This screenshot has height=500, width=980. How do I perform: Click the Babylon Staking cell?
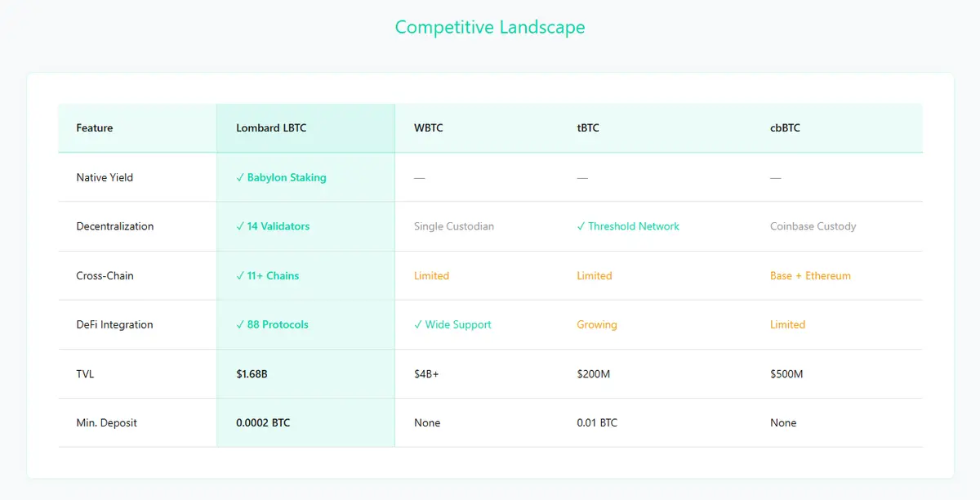coord(281,177)
